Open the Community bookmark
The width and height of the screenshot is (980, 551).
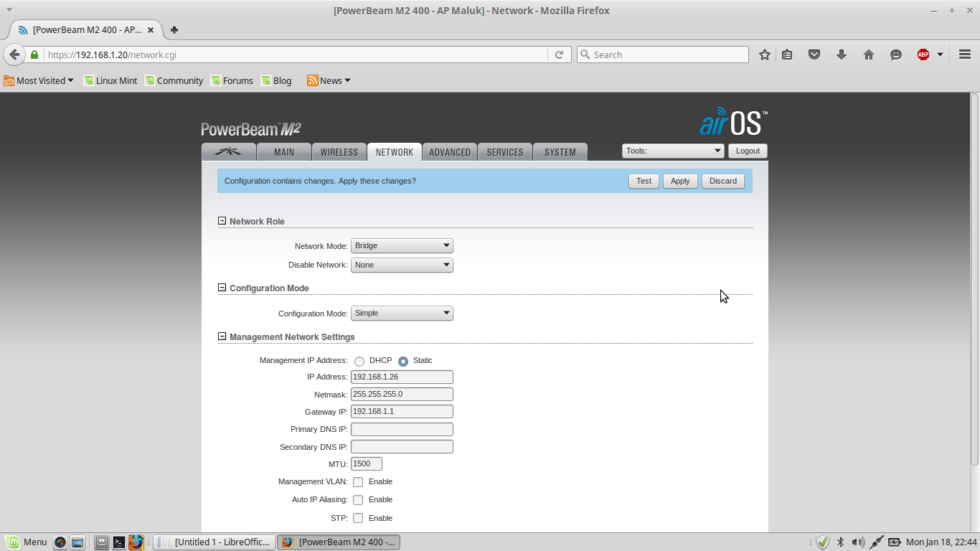(174, 80)
